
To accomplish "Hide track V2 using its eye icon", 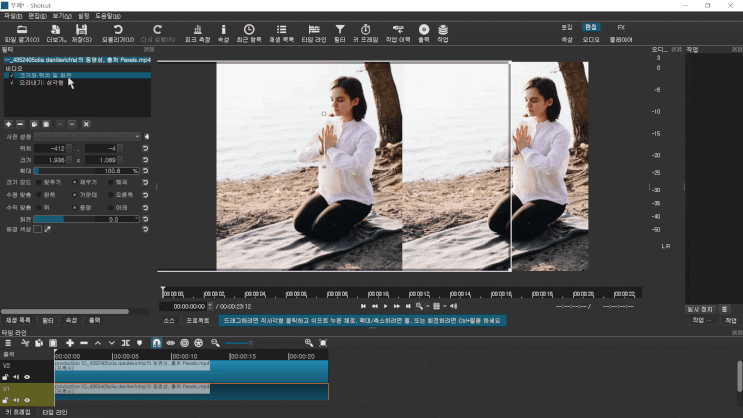I will coord(27,377).
